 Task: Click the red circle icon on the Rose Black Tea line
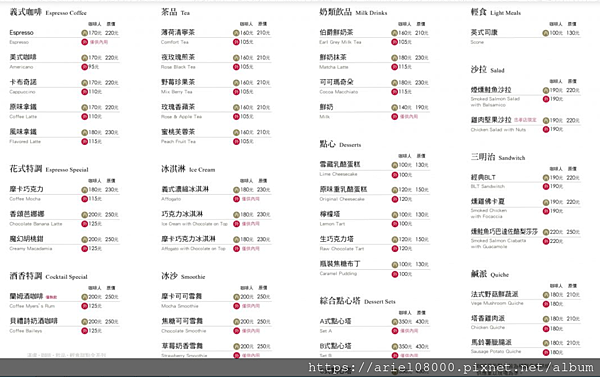pos(236,67)
